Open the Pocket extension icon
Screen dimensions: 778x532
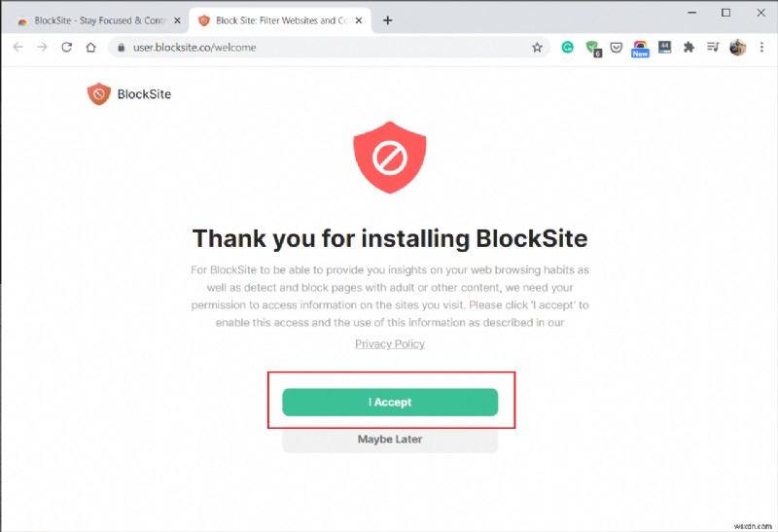tap(617, 47)
